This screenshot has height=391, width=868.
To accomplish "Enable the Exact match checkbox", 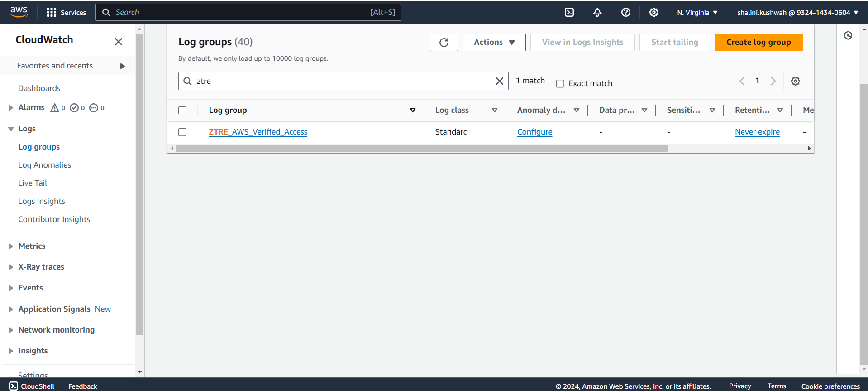I will click(560, 84).
